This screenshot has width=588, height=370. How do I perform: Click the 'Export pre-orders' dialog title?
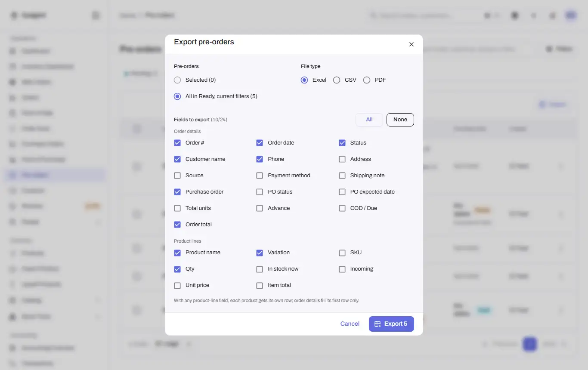(x=204, y=42)
